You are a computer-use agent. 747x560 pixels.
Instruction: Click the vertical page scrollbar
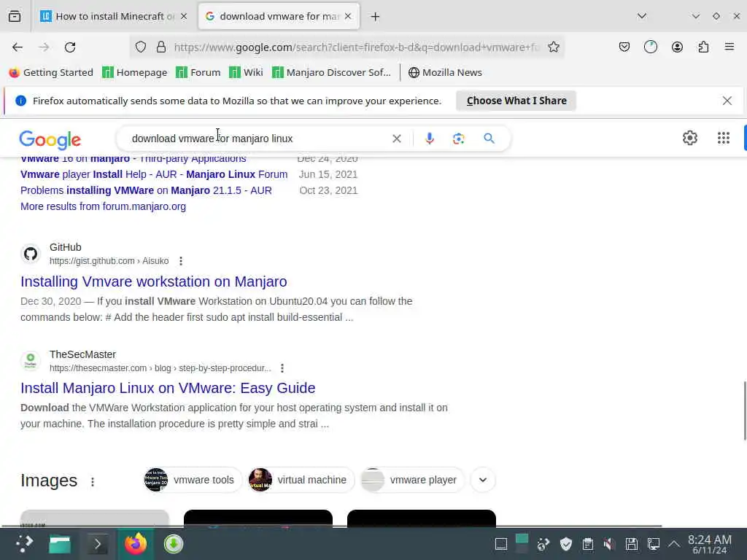tap(744, 411)
